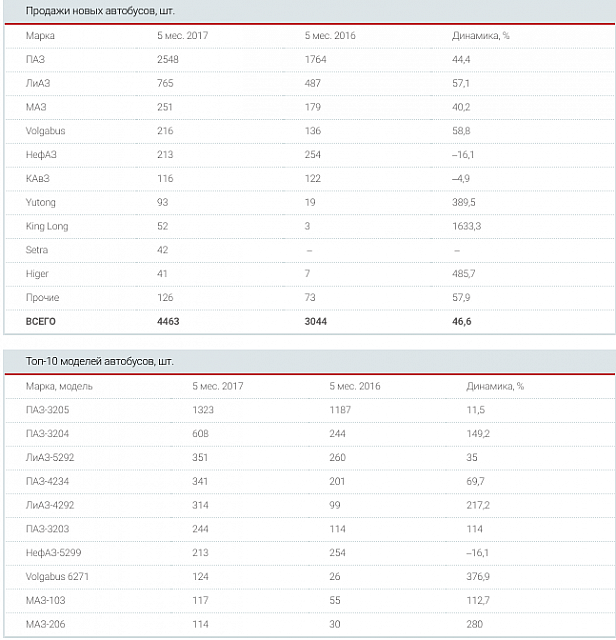Viewport: 616px width, 640px height.
Task: Select the 'Марка, модель' column header
Action: coord(54,386)
